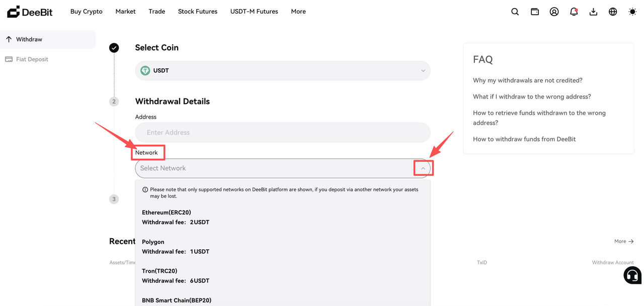This screenshot has width=644, height=306.
Task: Open the Buy Crypto menu
Action: [x=87, y=12]
